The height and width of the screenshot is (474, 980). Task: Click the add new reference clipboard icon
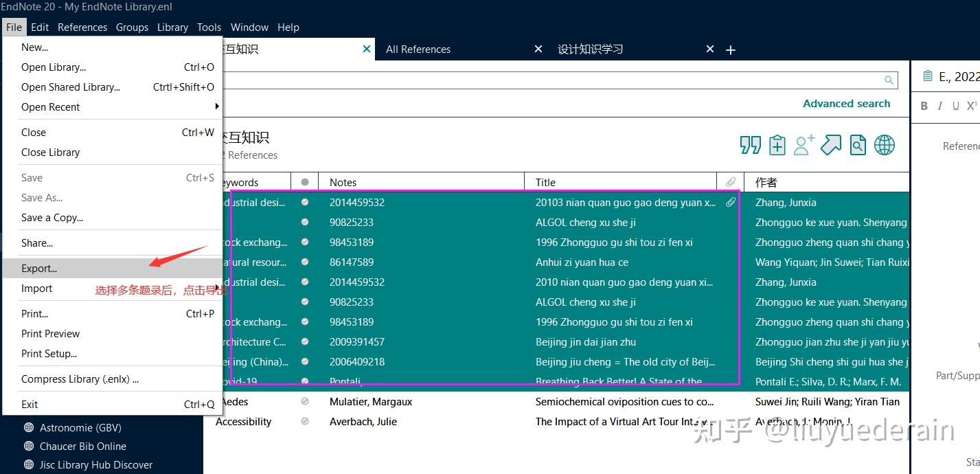pos(777,145)
